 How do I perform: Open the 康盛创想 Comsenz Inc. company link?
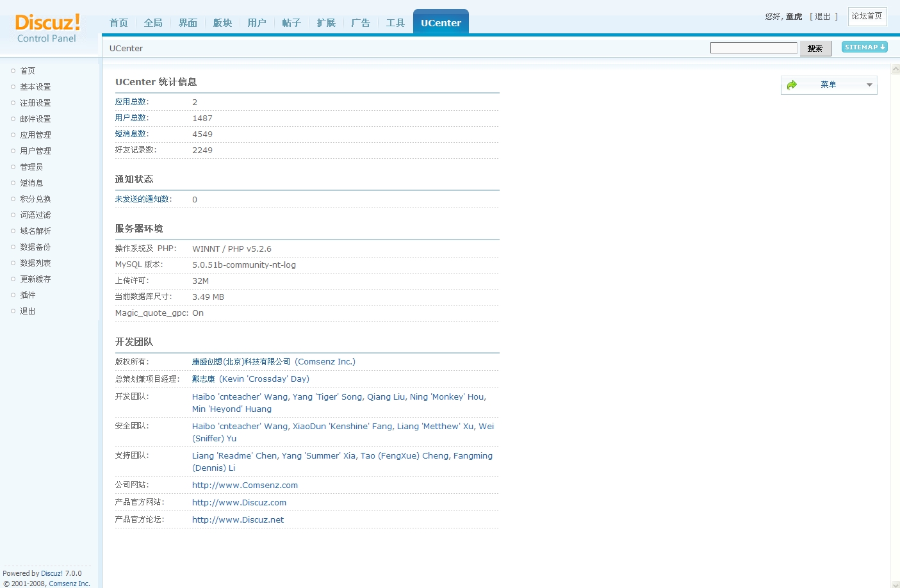(274, 362)
